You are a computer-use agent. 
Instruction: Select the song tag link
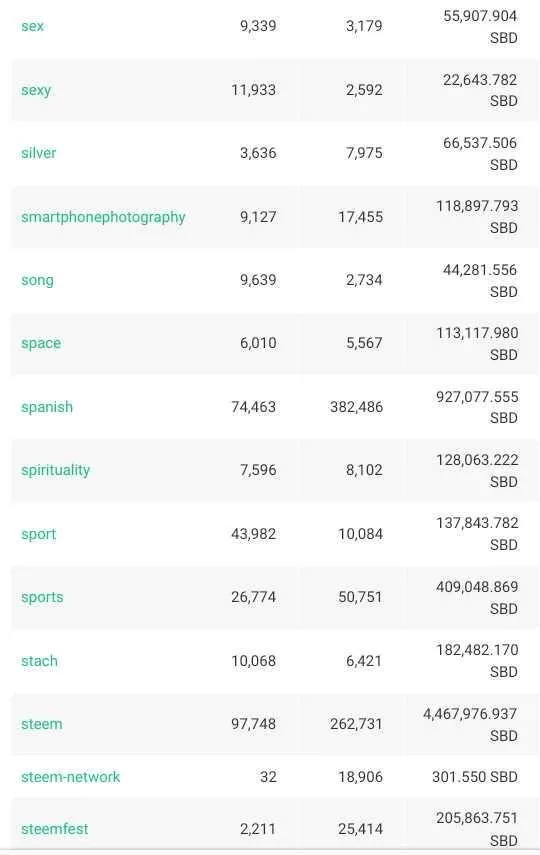37,280
